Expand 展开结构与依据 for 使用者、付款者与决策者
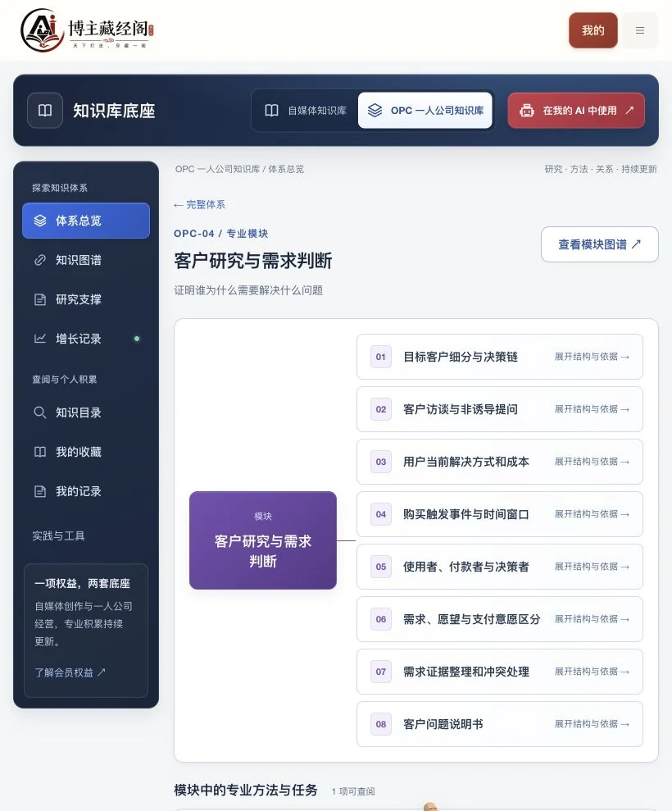 [x=592, y=567]
